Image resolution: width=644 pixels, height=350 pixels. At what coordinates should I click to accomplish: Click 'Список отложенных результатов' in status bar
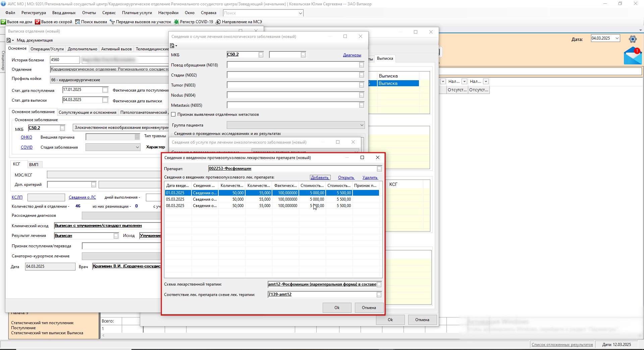[562, 345]
